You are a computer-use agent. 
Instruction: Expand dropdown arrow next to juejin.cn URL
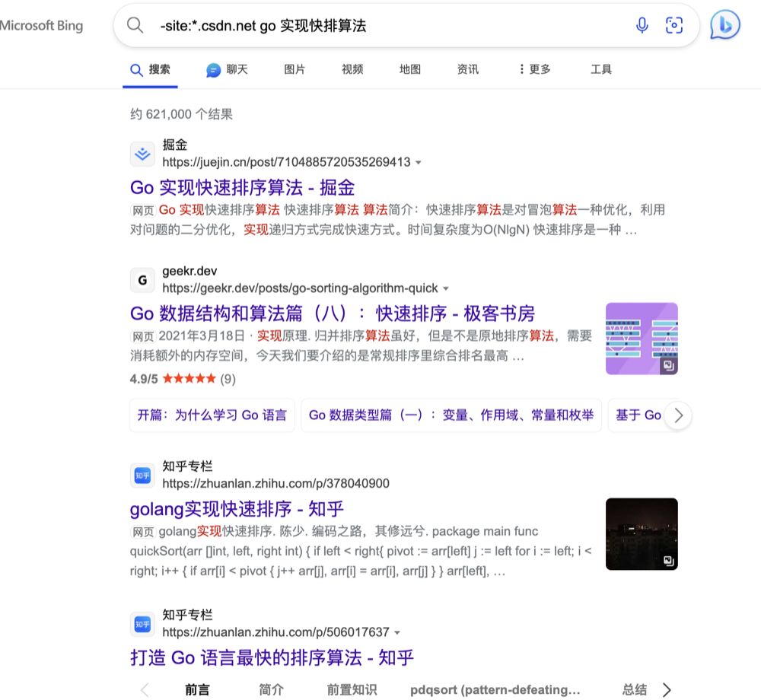[x=419, y=163]
